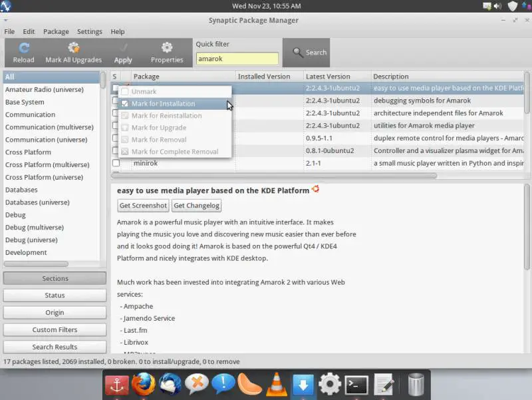Click the blue download arrow dock icon

click(303, 385)
